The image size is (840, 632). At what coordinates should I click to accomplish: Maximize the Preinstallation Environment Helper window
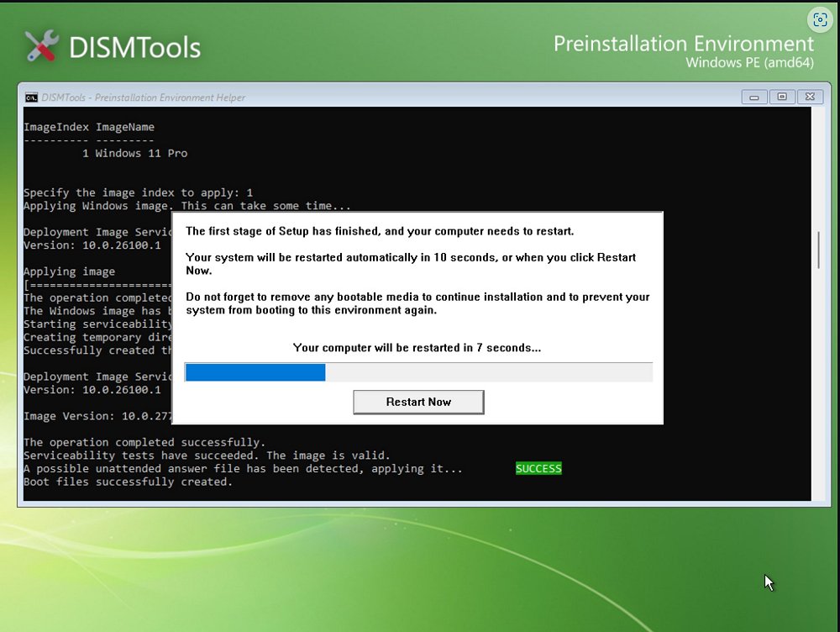pyautogui.click(x=782, y=97)
